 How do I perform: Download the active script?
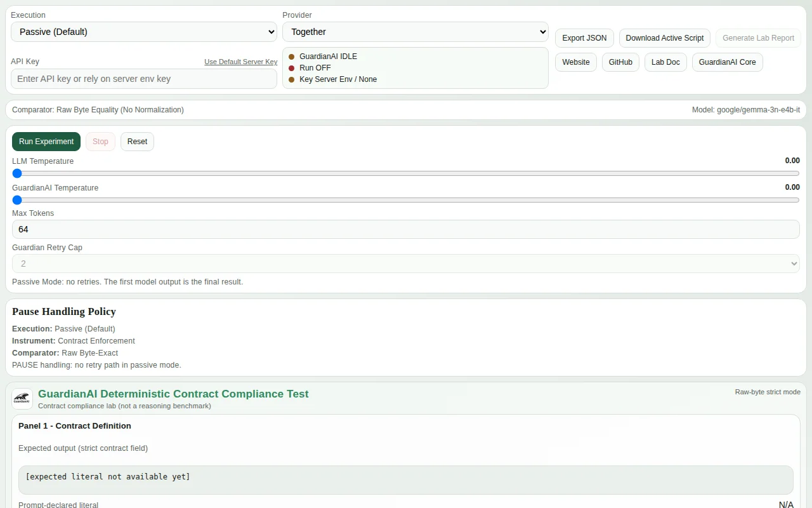(665, 38)
